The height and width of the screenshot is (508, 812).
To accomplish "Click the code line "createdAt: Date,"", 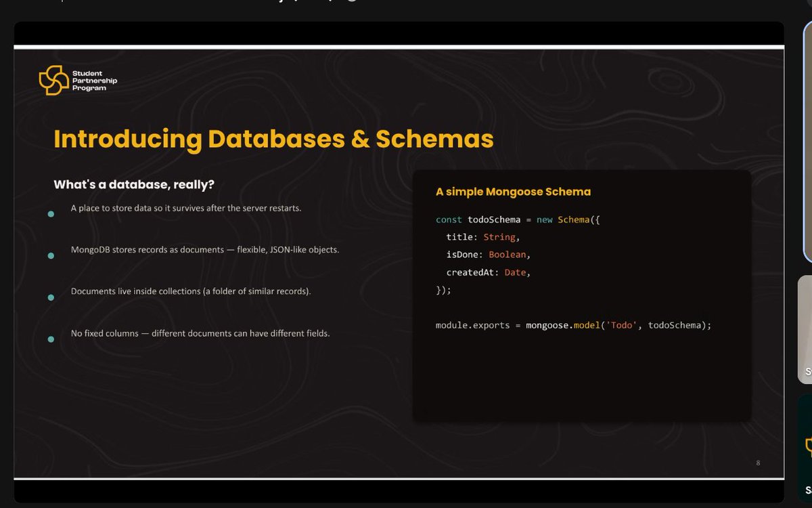I will [488, 272].
